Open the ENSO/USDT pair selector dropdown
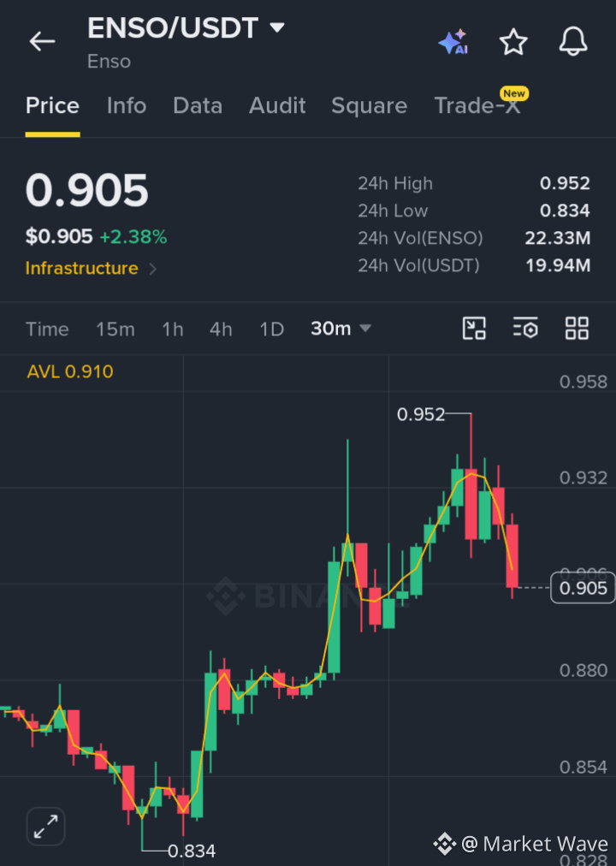 click(x=276, y=27)
